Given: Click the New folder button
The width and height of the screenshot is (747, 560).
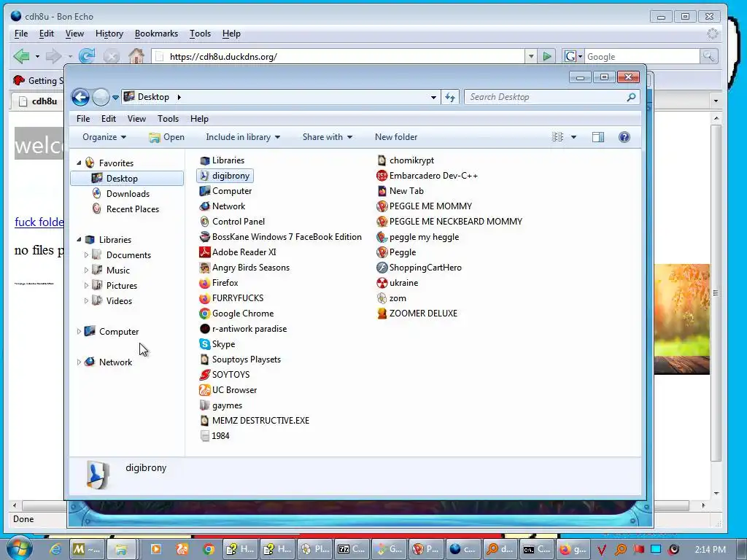Looking at the screenshot, I should tap(396, 137).
